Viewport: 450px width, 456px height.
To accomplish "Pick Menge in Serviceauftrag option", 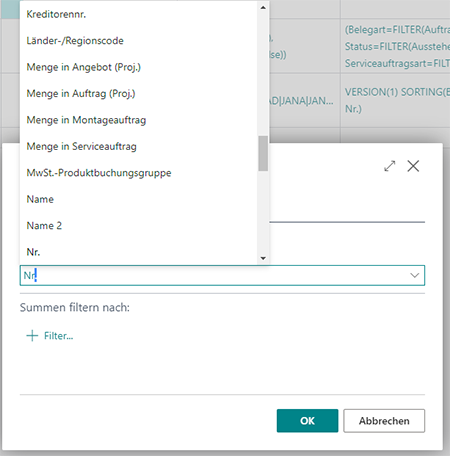I will (x=139, y=146).
